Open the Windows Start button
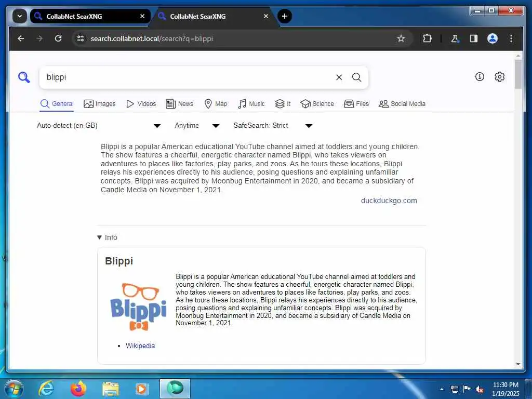This screenshot has width=532, height=399. [x=14, y=389]
